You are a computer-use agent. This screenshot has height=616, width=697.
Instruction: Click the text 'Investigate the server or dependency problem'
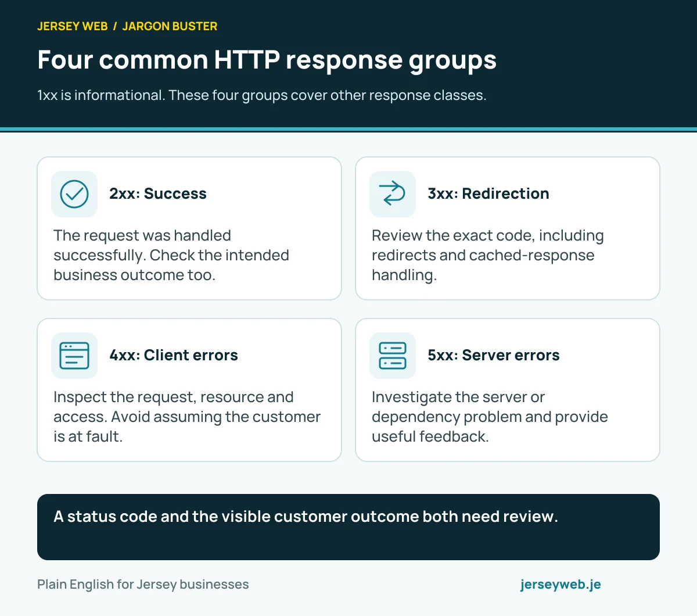tap(490, 417)
